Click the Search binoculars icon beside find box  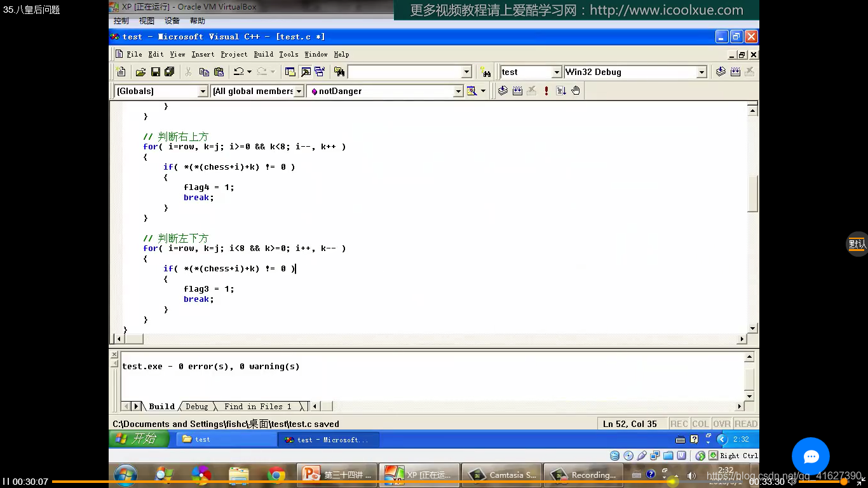click(486, 72)
